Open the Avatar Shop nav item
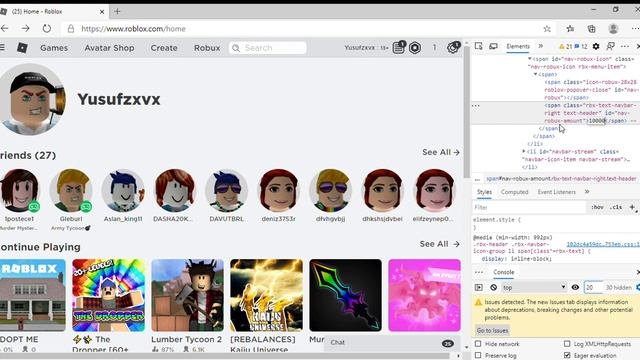Screen dimensions: 640x360 tap(109, 48)
